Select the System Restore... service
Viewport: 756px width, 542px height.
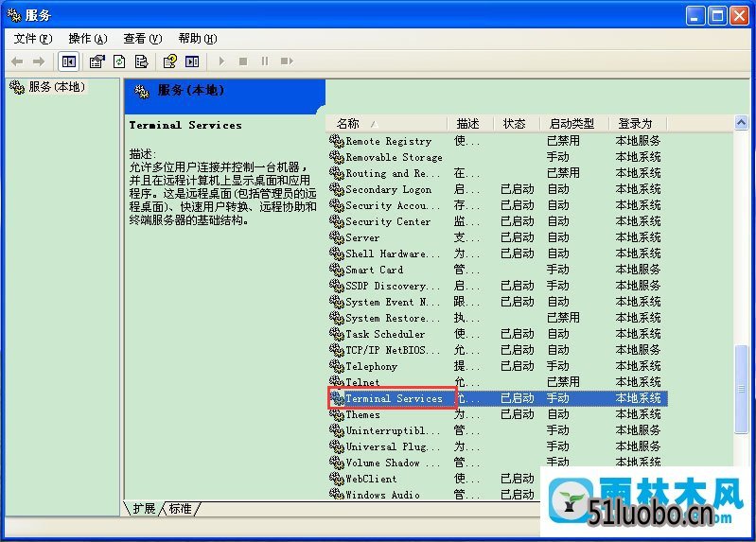[x=392, y=318]
